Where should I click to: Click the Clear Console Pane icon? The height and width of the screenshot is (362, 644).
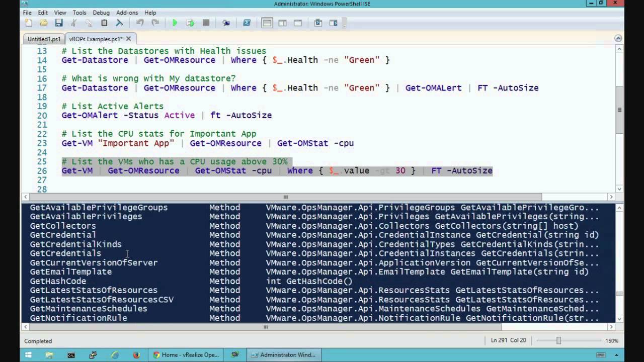[119, 23]
